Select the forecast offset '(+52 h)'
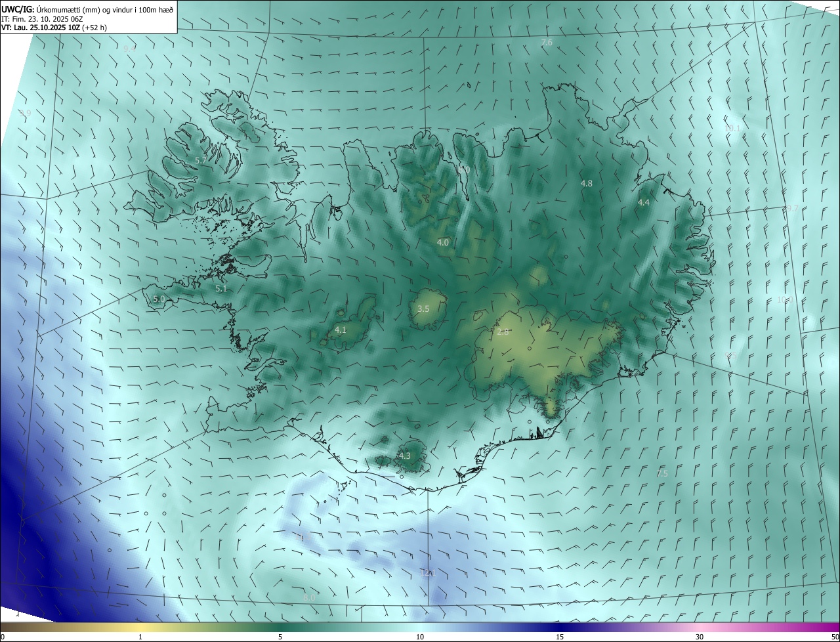 pyautogui.click(x=95, y=28)
